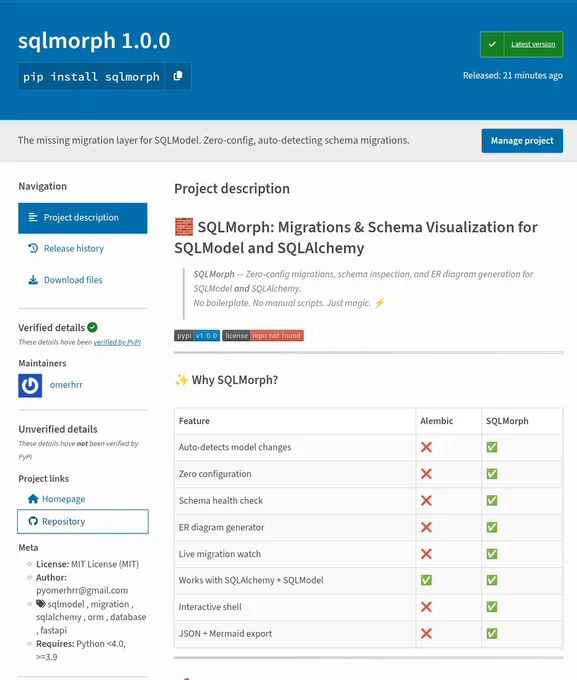Click SQLMorph green check for Auto-detects model changes
This screenshot has width=577, height=680.
click(x=492, y=447)
